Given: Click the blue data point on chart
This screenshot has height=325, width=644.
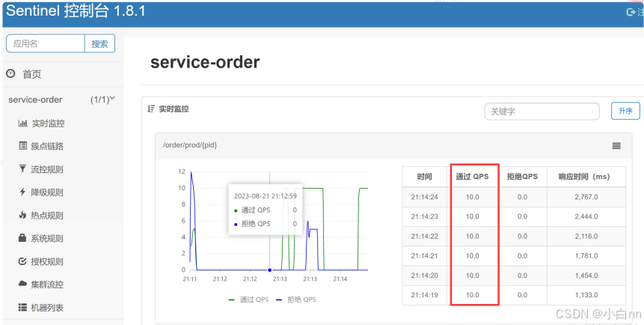Looking at the screenshot, I should [270, 270].
